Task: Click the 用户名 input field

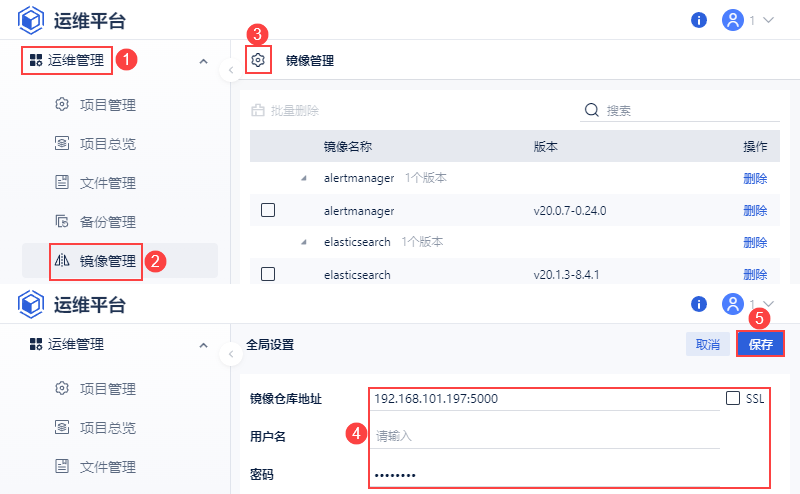Action: [x=545, y=436]
